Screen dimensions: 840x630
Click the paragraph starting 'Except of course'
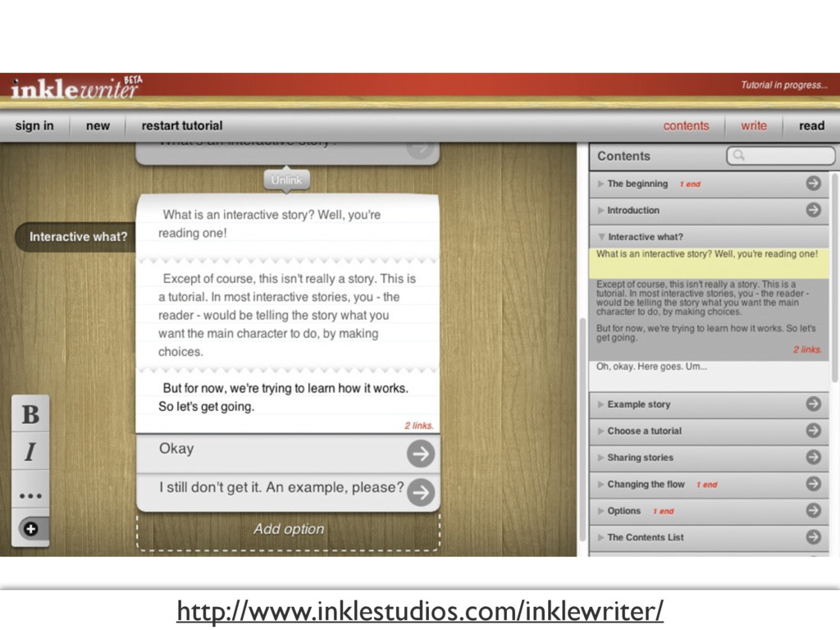pos(286,315)
